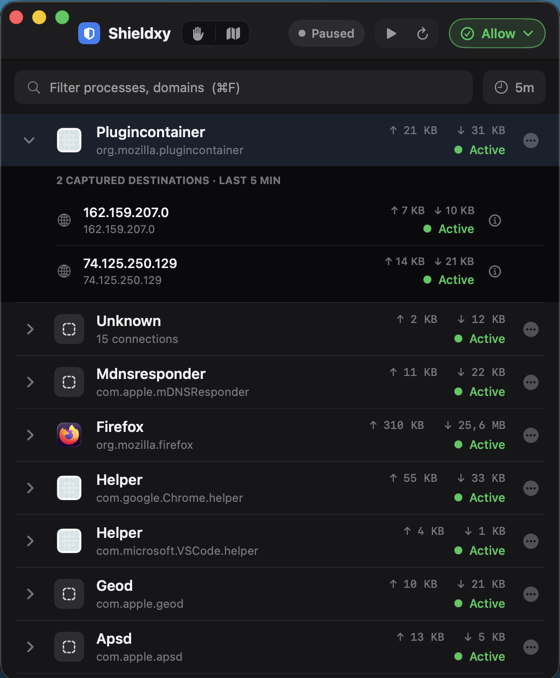Click the Paused status pill
The width and height of the screenshot is (560, 678).
[x=326, y=33]
